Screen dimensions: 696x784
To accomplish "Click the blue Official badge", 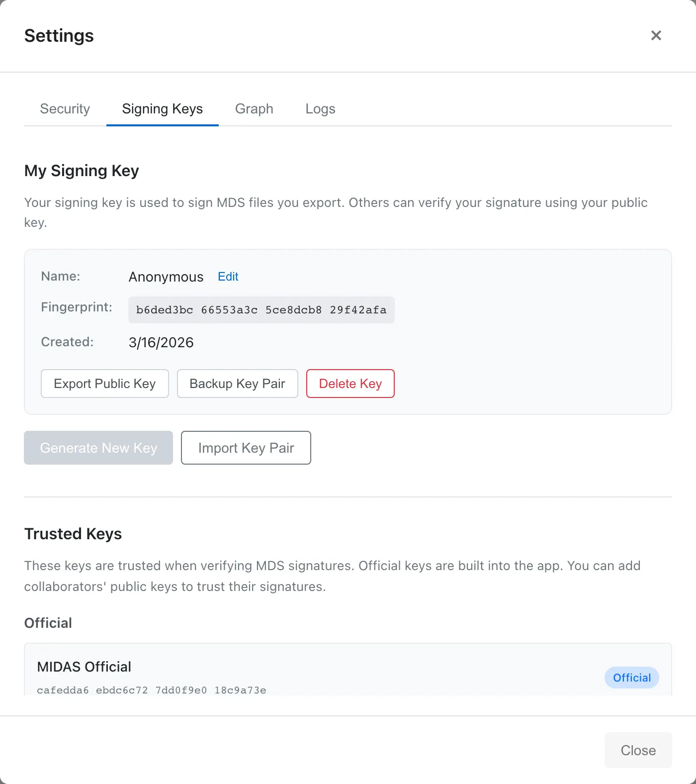I will click(631, 678).
